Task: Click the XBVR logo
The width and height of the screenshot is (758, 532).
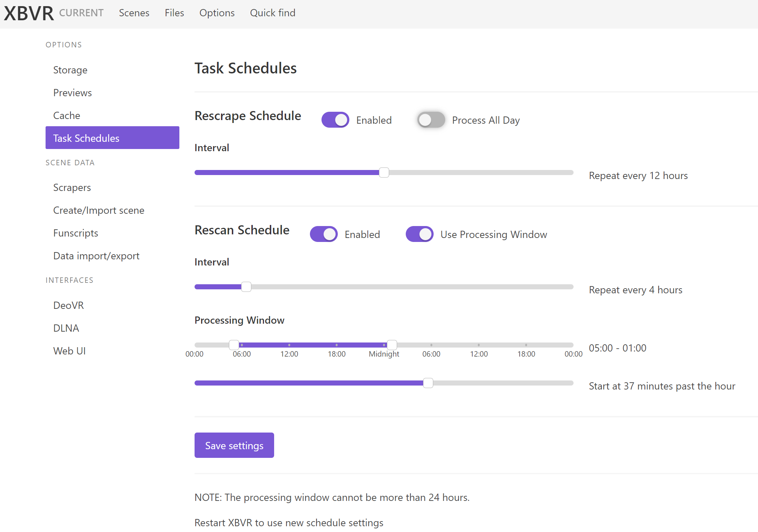Action: pyautogui.click(x=27, y=13)
